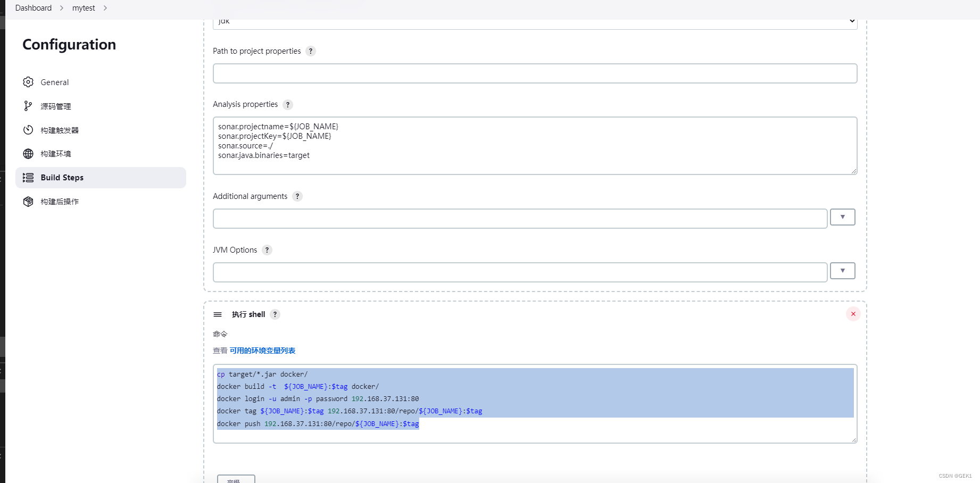The height and width of the screenshot is (483, 980).
Task: Open the mytest breadcrumb link
Action: (84, 8)
